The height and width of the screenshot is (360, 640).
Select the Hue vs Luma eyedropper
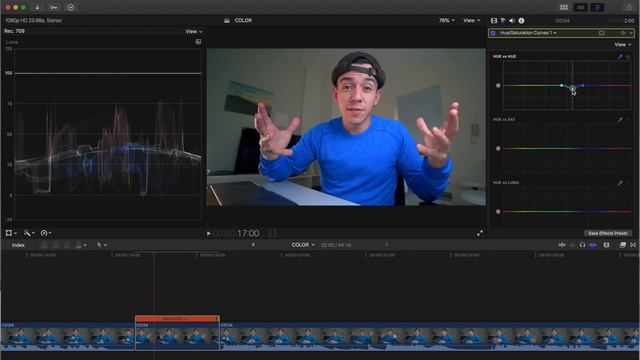[620, 183]
